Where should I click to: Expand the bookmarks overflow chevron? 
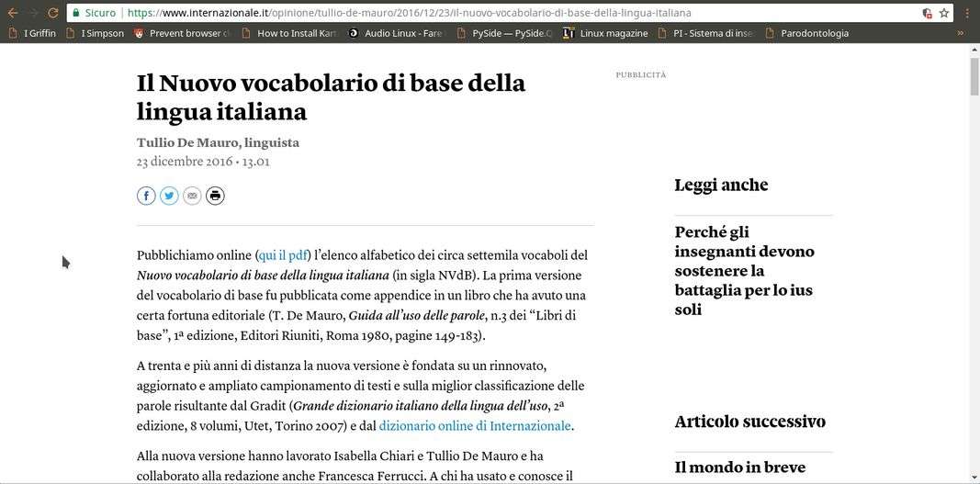click(960, 33)
